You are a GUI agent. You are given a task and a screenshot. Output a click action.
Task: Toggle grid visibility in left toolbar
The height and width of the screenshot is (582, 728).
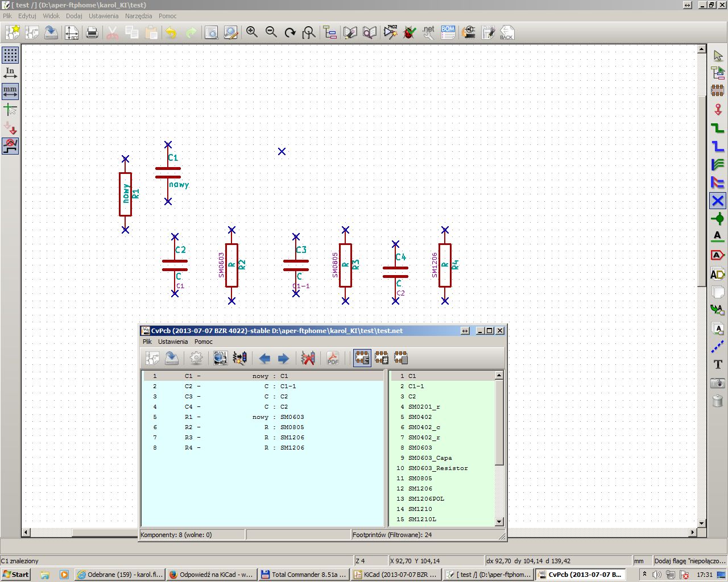point(10,55)
